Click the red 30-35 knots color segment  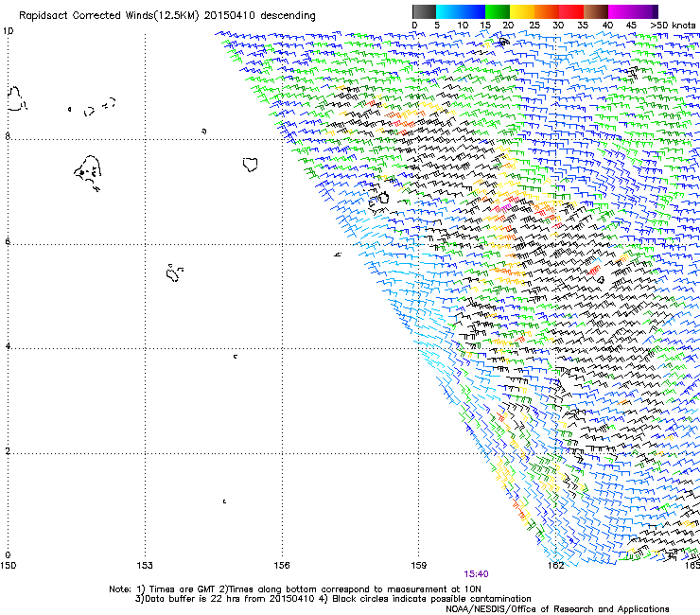pos(571,11)
